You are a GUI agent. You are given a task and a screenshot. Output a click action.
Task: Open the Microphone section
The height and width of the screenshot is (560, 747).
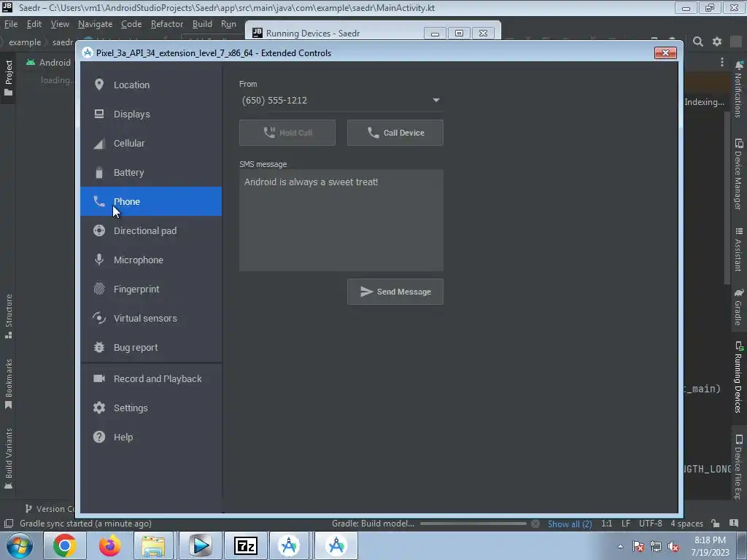[x=151, y=260]
